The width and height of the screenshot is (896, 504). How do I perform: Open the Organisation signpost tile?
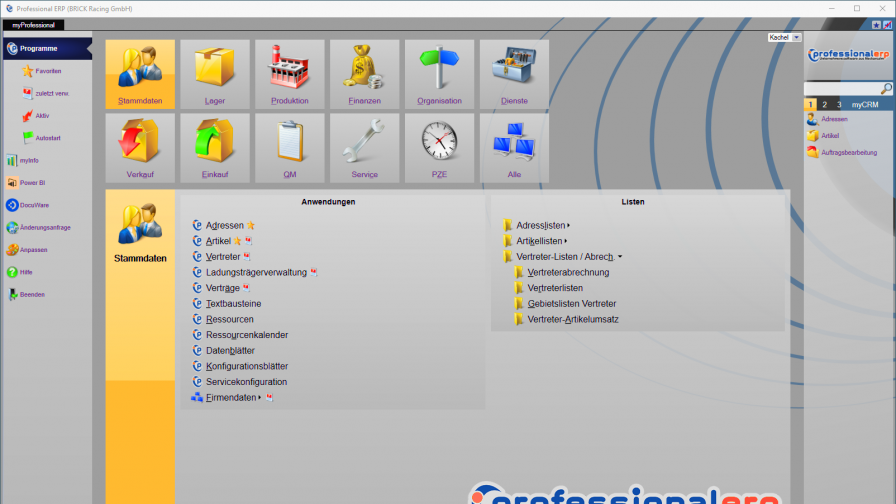click(440, 74)
